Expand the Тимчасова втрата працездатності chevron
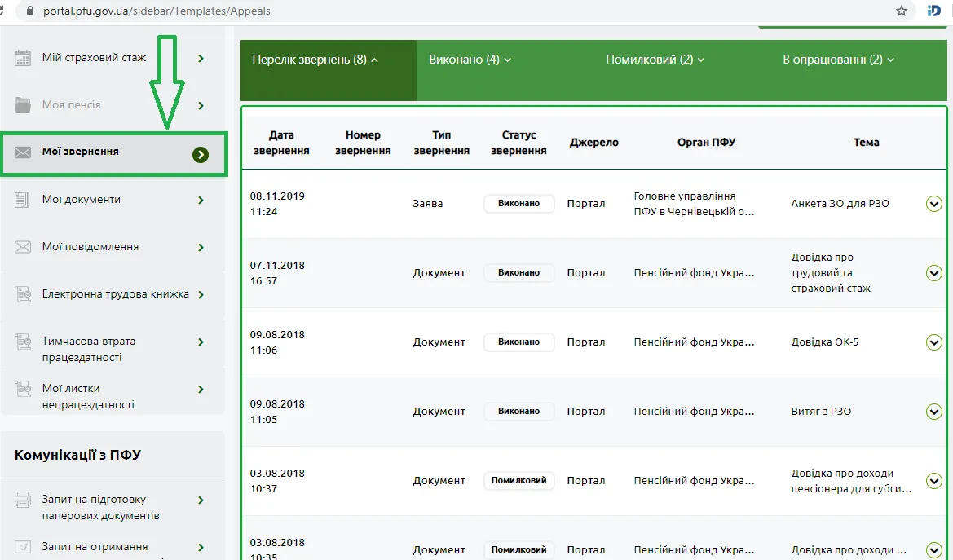953x560 pixels. click(x=201, y=342)
